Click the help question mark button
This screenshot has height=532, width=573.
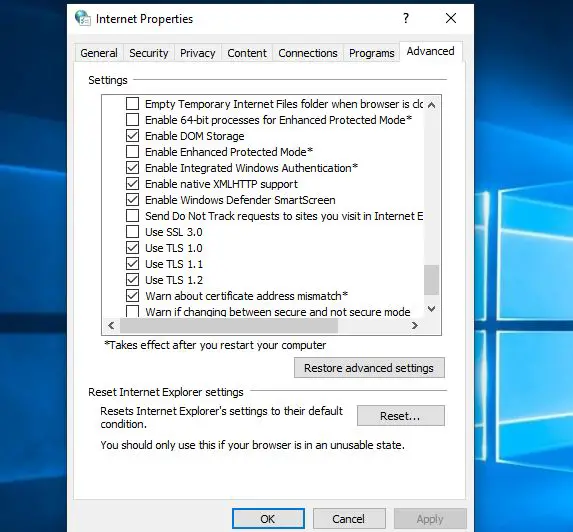(406, 18)
